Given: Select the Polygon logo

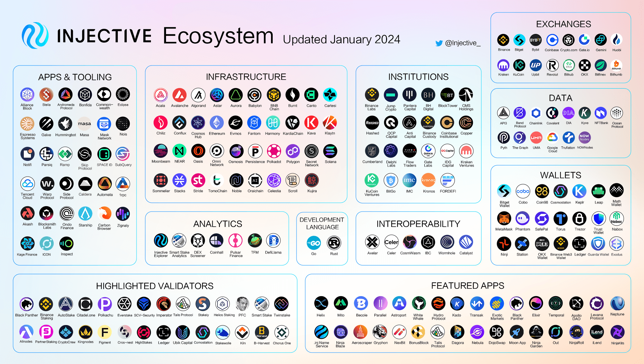Looking at the screenshot, I should [293, 151].
